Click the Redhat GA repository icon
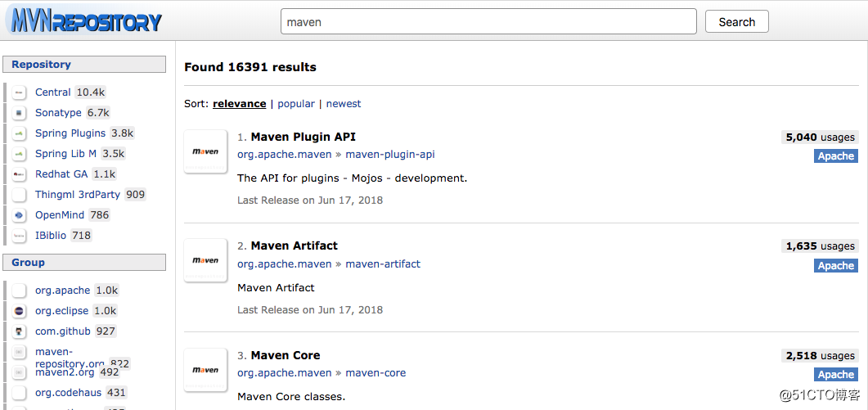 (x=20, y=174)
